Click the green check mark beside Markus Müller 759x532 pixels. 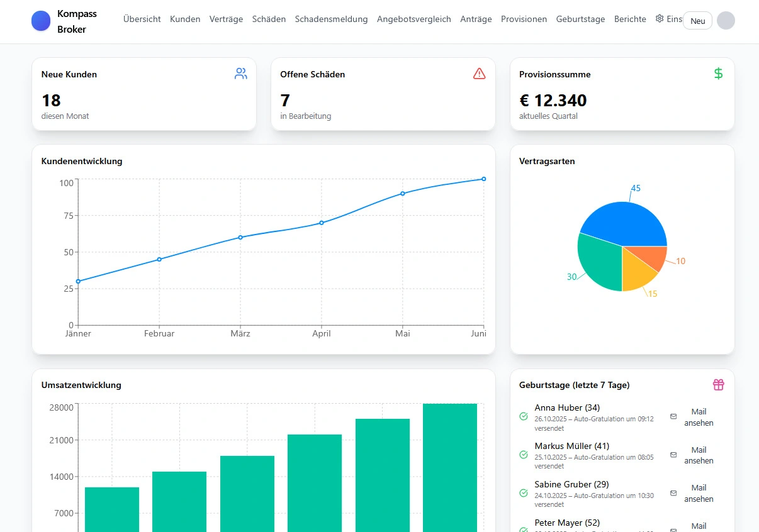pos(522,455)
